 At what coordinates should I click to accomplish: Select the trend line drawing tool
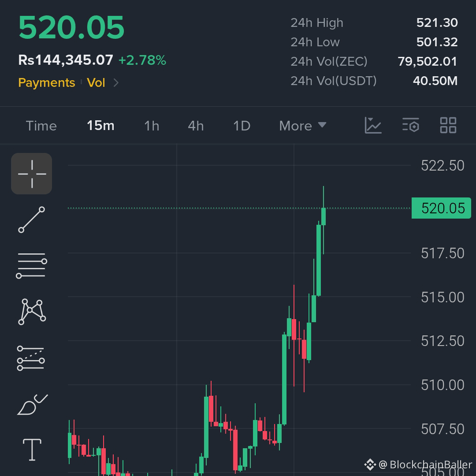[32, 220]
